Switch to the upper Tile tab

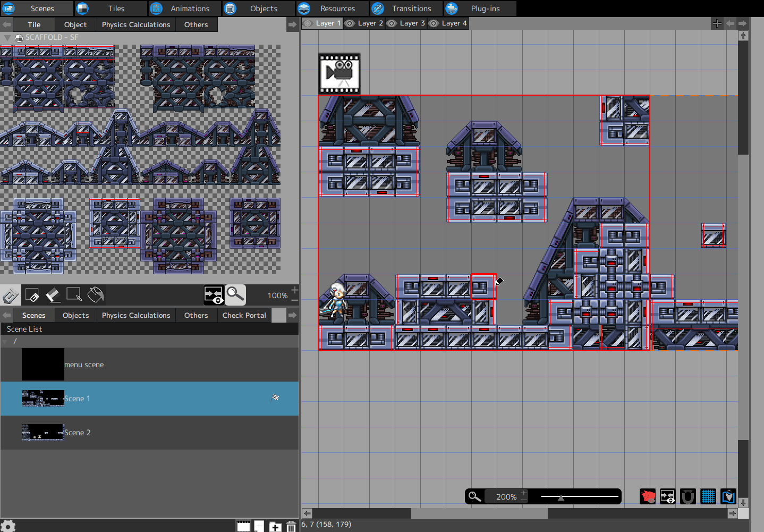34,24
